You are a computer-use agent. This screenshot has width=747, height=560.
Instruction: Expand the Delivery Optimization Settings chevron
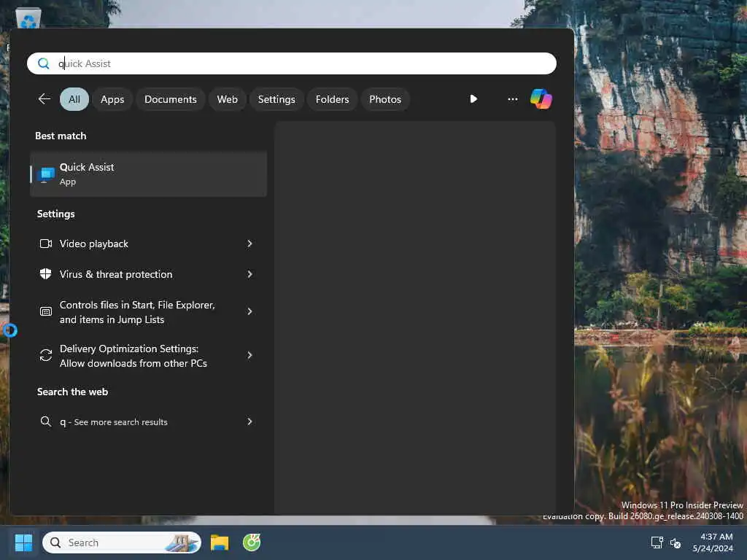(x=249, y=355)
